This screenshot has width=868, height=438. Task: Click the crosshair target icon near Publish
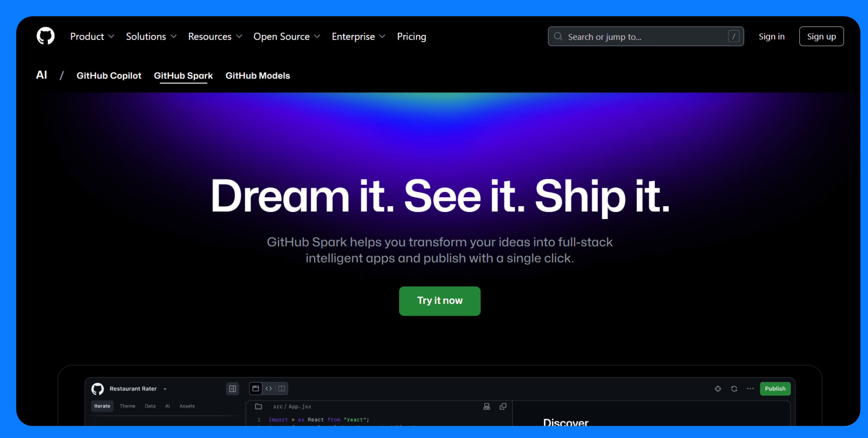[718, 389]
